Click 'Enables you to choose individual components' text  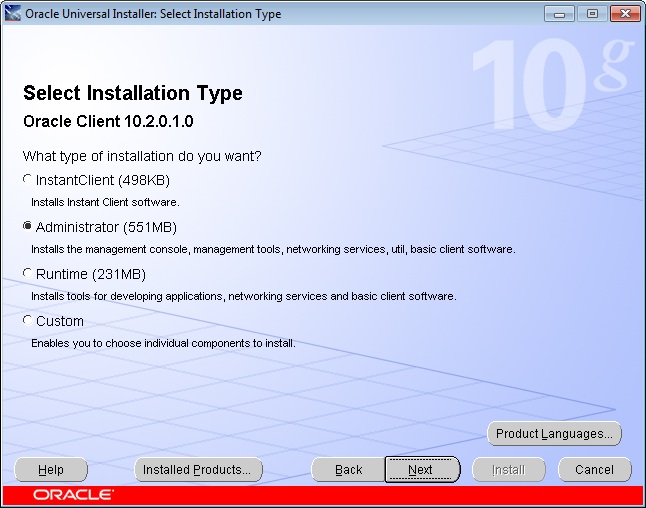(x=163, y=343)
